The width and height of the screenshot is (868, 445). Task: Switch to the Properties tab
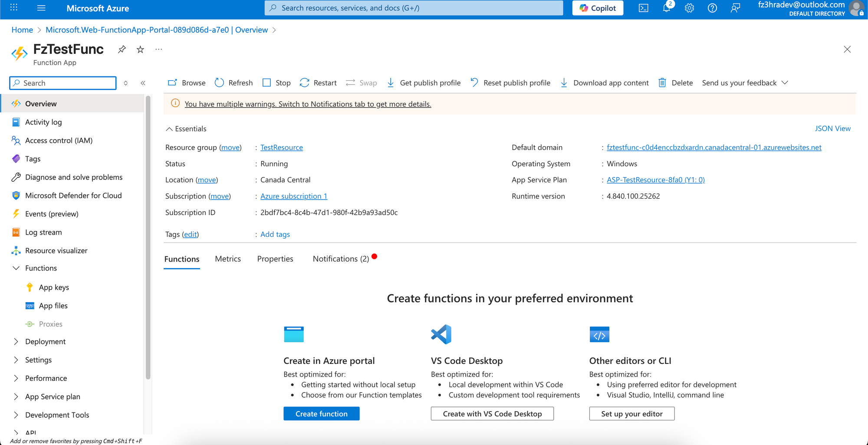click(x=275, y=259)
